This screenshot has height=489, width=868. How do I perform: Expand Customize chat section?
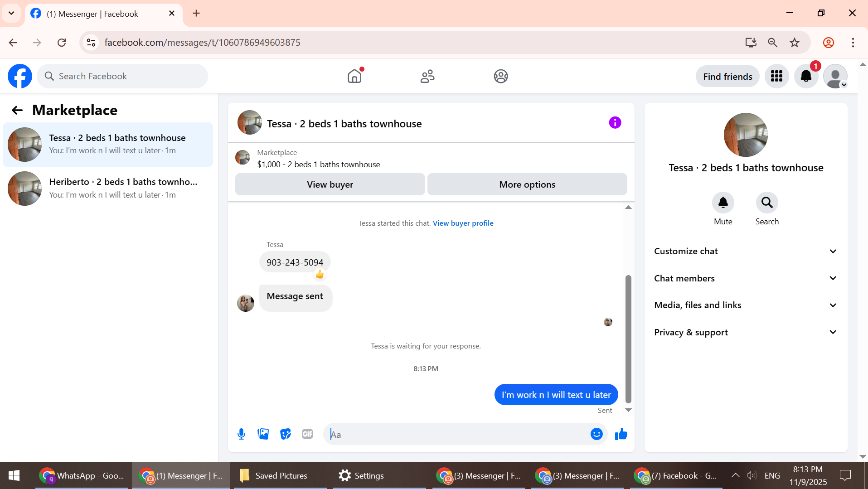pos(746,251)
